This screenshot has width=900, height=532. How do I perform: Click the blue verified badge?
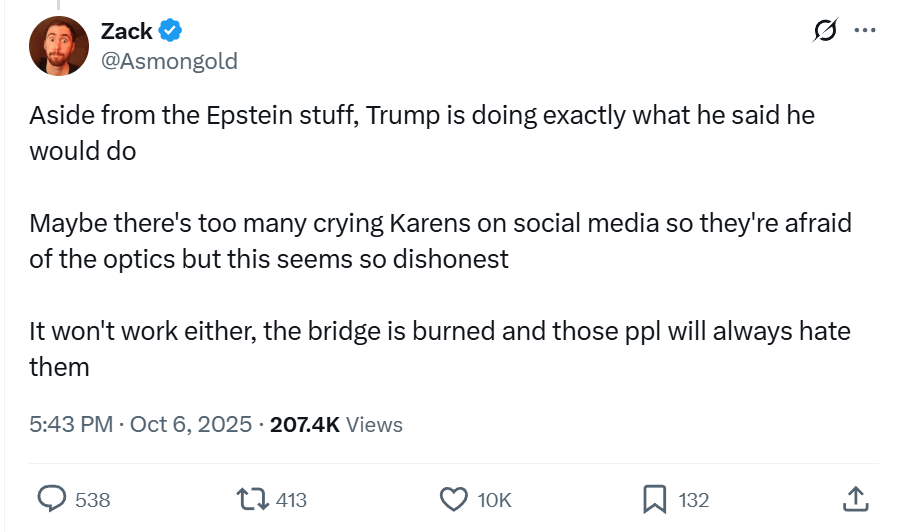[170, 32]
